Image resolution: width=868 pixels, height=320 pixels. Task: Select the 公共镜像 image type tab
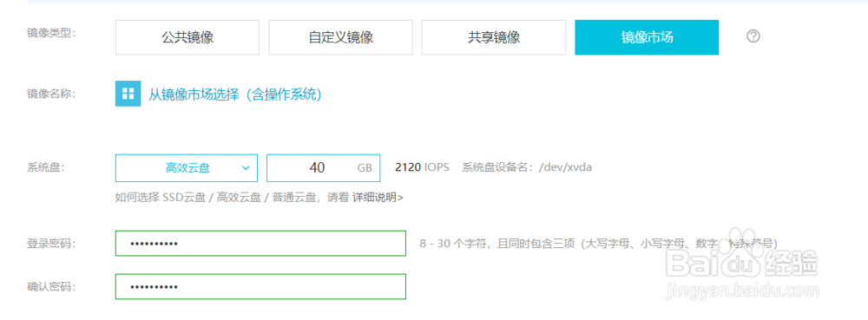click(x=187, y=37)
